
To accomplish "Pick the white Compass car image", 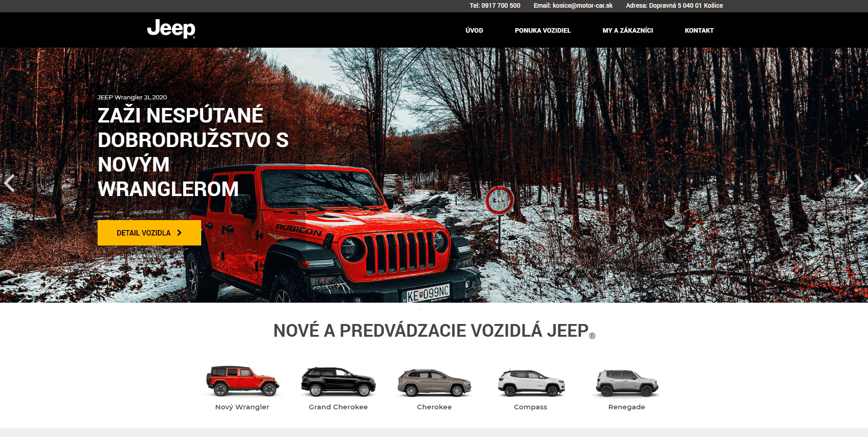I will pos(531,383).
